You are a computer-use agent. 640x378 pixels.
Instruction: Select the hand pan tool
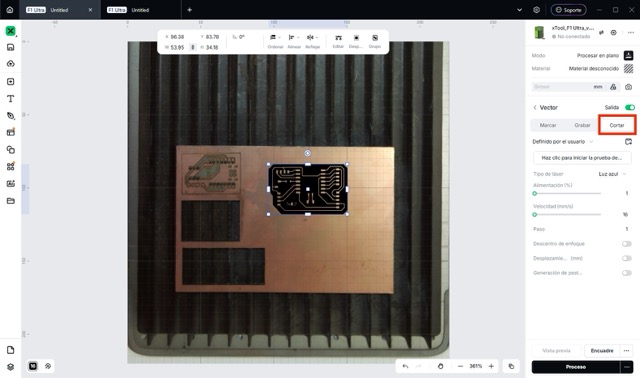tap(440, 366)
